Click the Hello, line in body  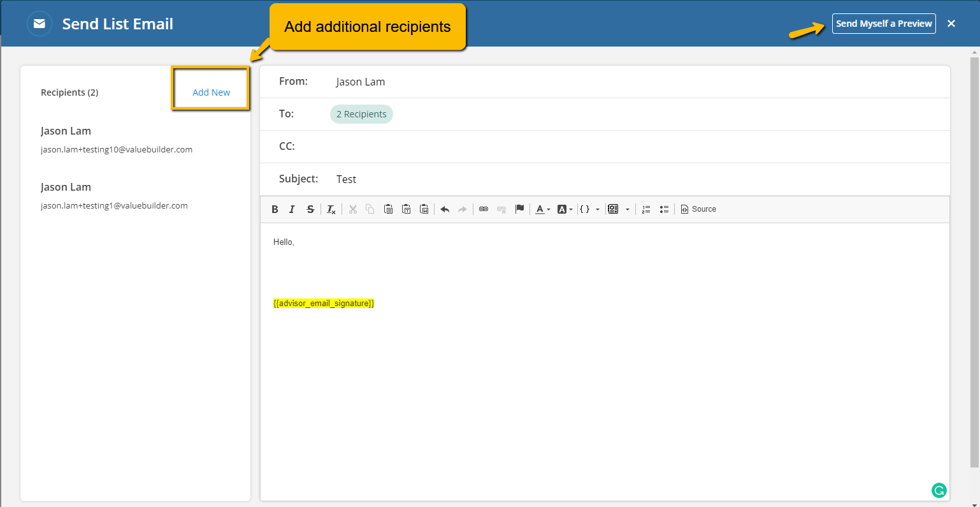point(284,242)
